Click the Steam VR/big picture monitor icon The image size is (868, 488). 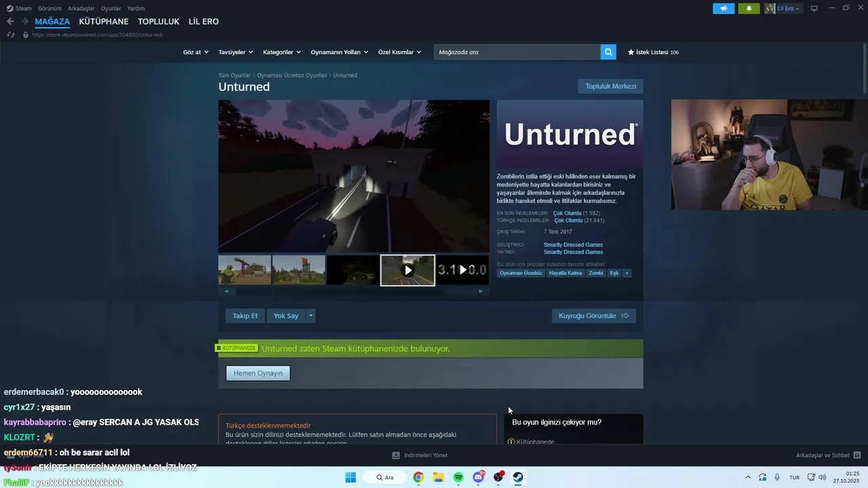pyautogui.click(x=814, y=8)
